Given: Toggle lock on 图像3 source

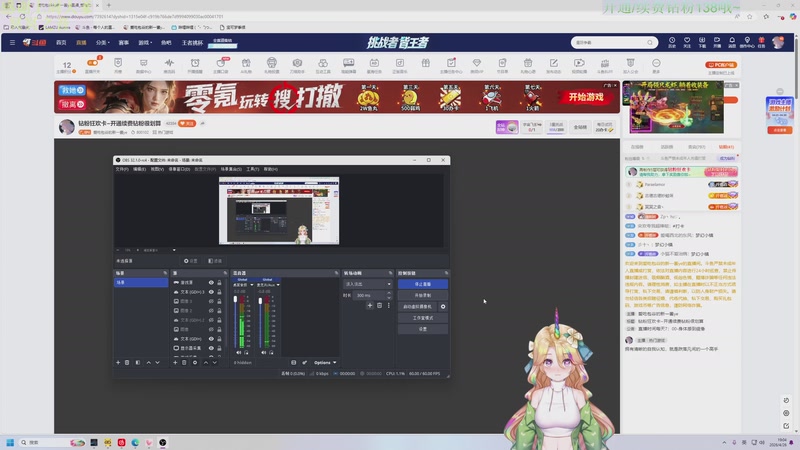Looking at the screenshot, I should click(x=219, y=301).
